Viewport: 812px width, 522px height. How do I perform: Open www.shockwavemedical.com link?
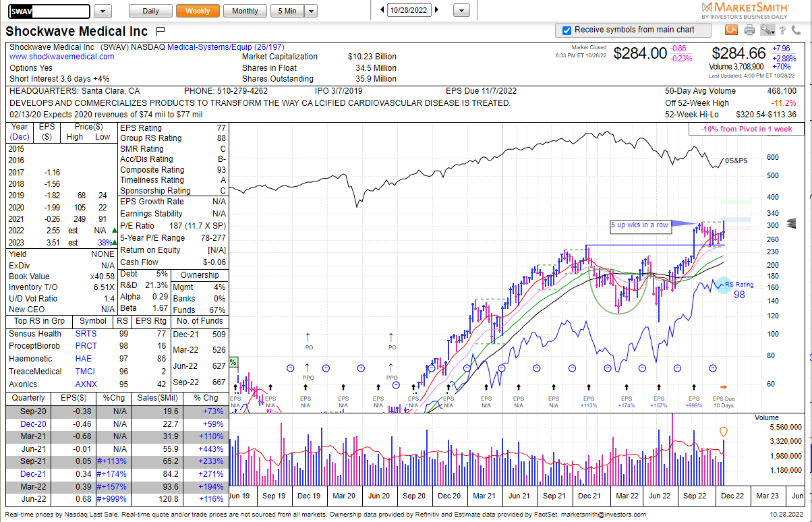tap(62, 57)
